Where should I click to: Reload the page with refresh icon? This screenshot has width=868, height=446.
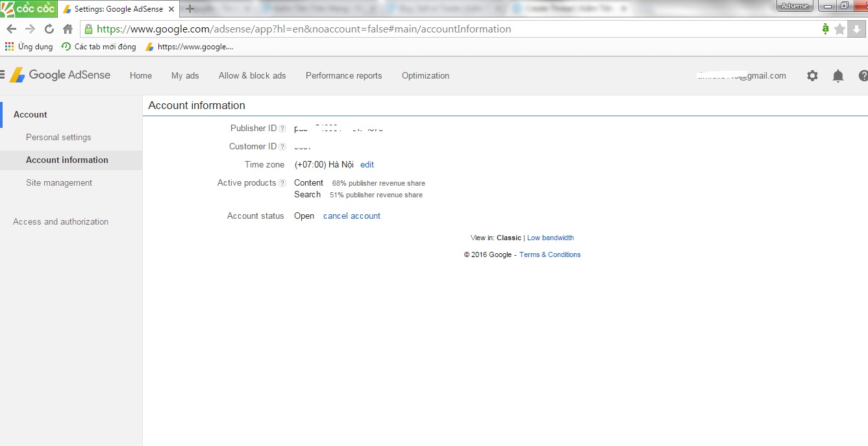pyautogui.click(x=49, y=29)
